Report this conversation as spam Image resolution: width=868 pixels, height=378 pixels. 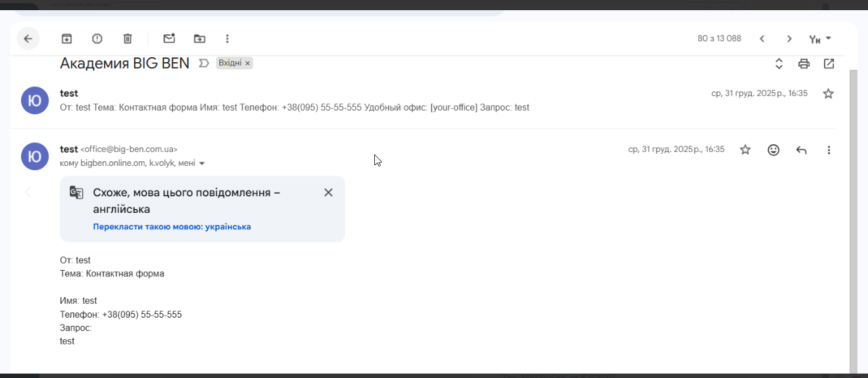click(x=97, y=39)
